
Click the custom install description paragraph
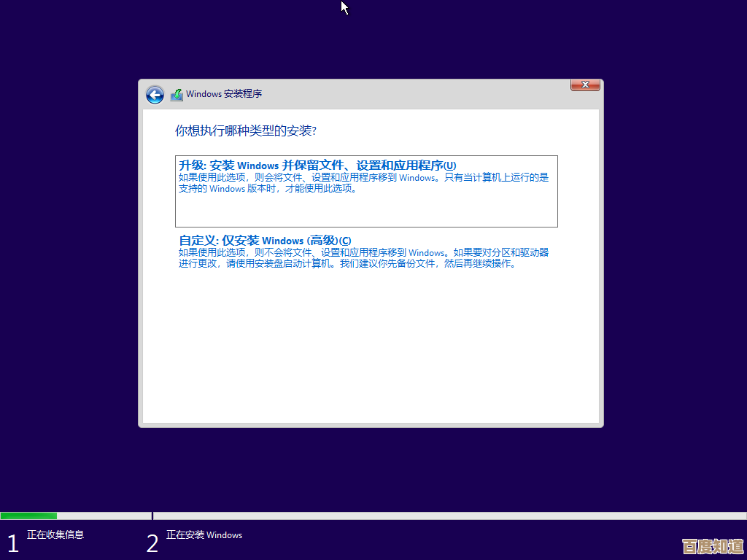(363, 258)
